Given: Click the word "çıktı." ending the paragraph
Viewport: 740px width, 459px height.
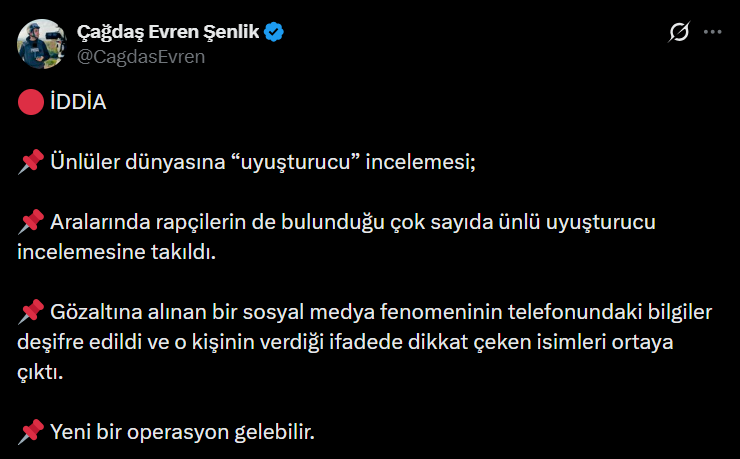Looking at the screenshot, I should 40,371.
